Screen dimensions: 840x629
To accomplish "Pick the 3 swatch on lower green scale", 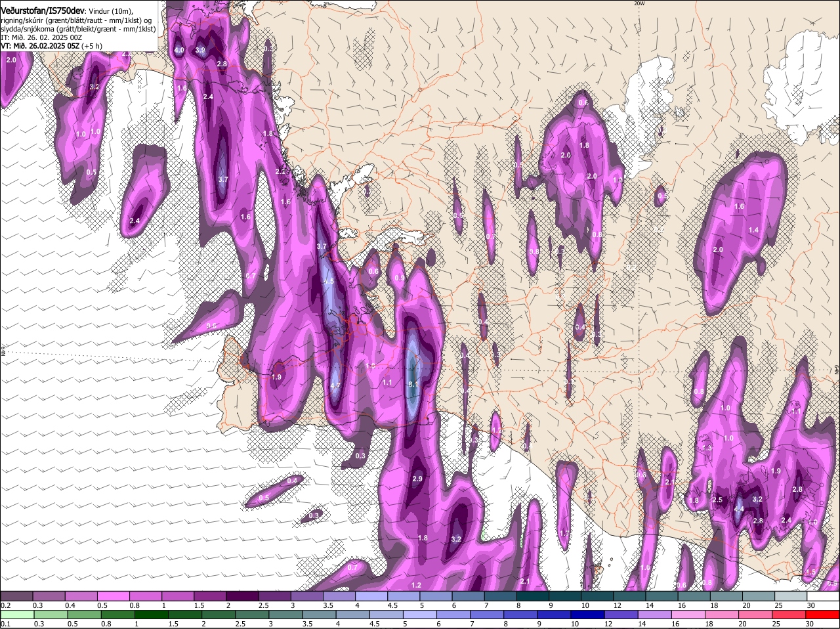I will click(x=285, y=615).
